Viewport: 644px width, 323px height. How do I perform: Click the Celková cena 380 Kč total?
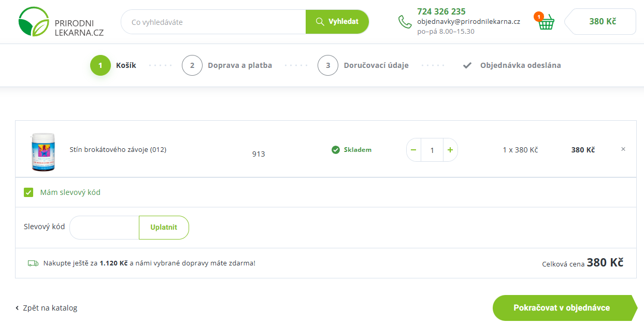[583, 263]
